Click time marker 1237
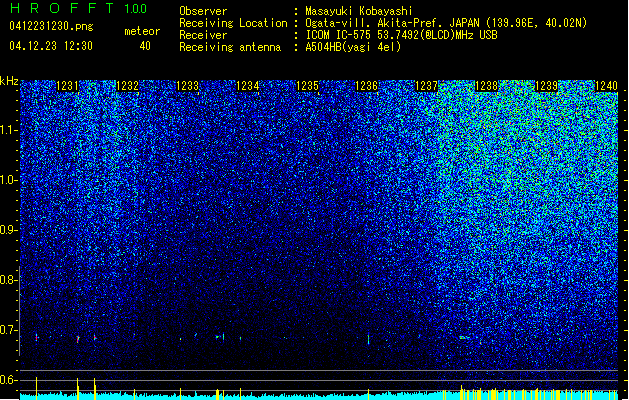The image size is (629, 400). [x=426, y=86]
